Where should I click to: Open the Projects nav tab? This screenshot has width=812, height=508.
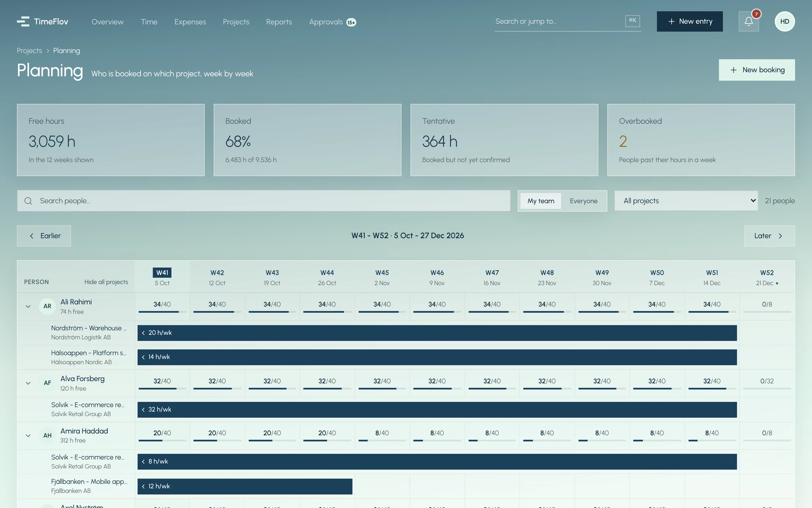click(236, 22)
